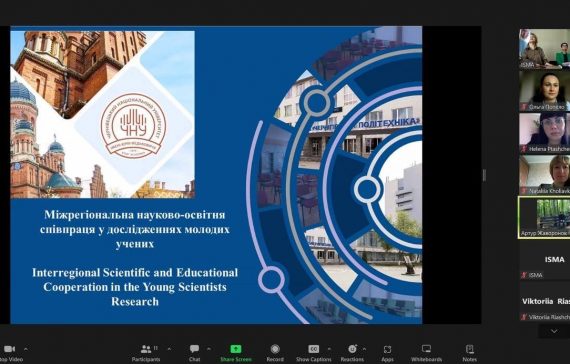Image resolution: width=570 pixels, height=364 pixels.
Task: Expand the video options arrow next to Stop Video
Action: tap(25, 349)
